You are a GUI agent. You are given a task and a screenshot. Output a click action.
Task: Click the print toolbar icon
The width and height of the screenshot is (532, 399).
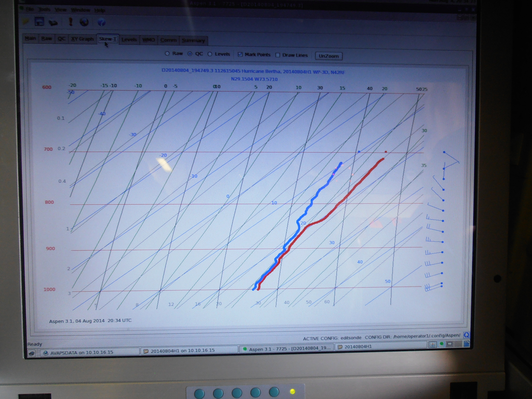(53, 23)
